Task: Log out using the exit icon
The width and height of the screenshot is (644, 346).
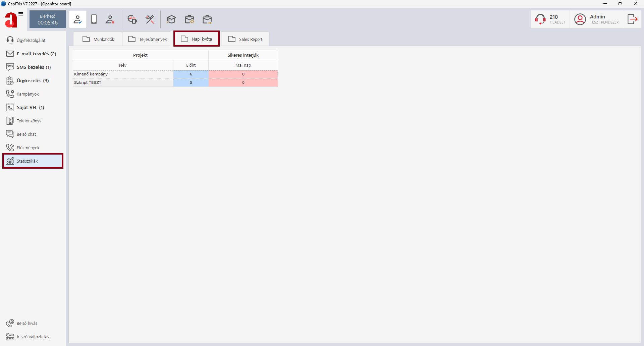Action: 632,19
